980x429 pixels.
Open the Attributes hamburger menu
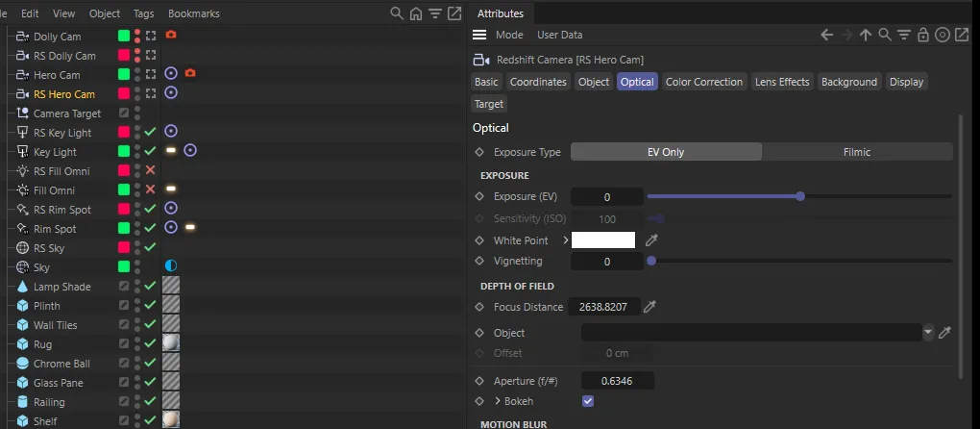(x=479, y=35)
